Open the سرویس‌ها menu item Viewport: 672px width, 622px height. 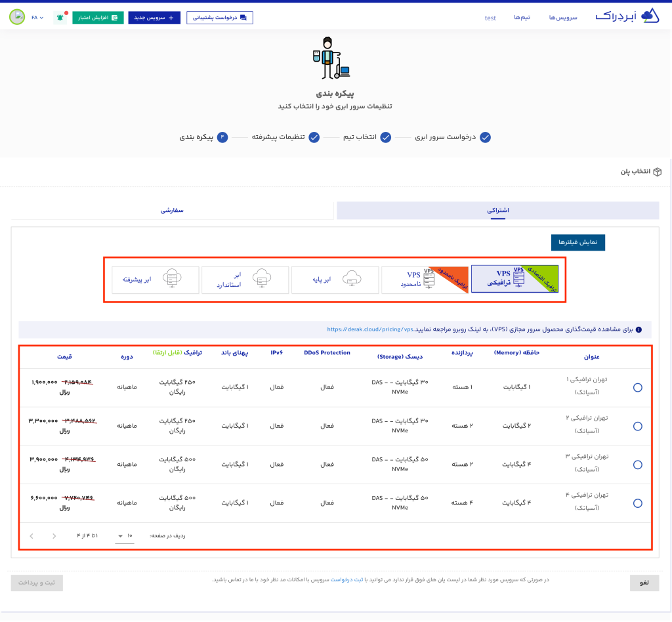pyautogui.click(x=563, y=18)
